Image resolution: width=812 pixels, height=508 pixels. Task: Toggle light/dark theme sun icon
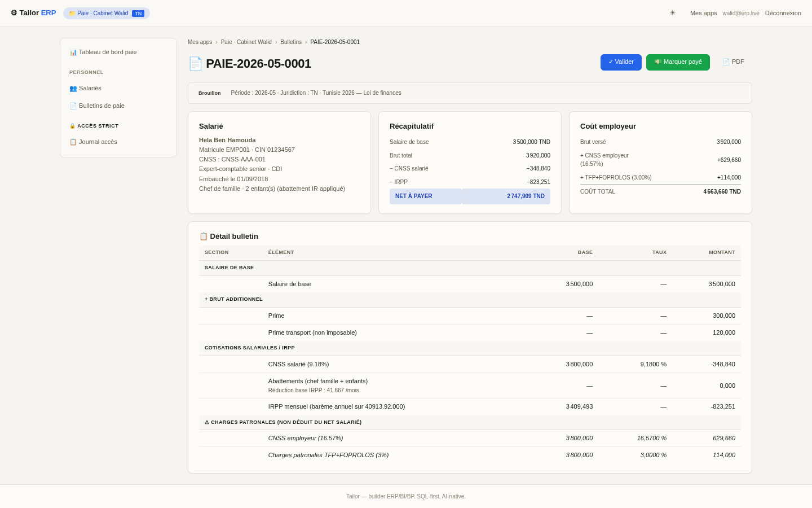click(x=672, y=13)
